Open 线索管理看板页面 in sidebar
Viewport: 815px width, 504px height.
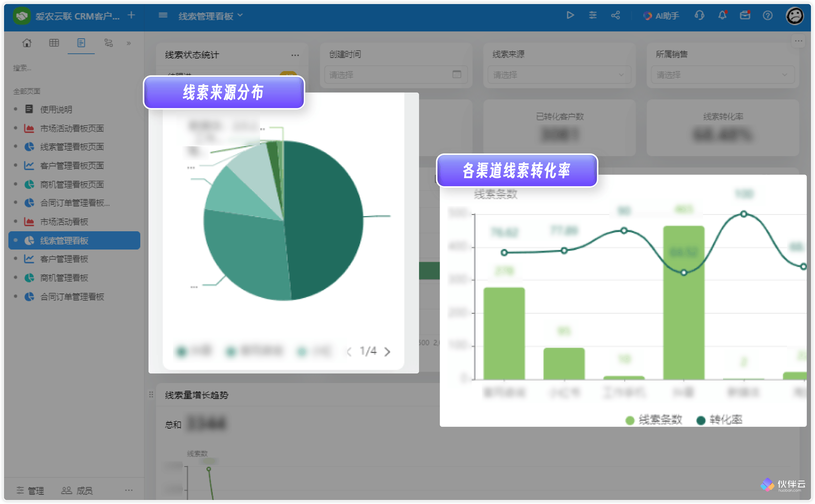pos(74,147)
